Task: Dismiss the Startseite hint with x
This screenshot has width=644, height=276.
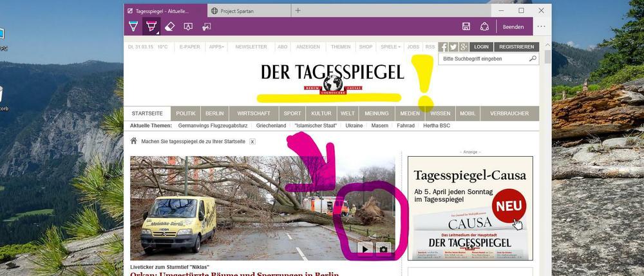Action: 252,141
